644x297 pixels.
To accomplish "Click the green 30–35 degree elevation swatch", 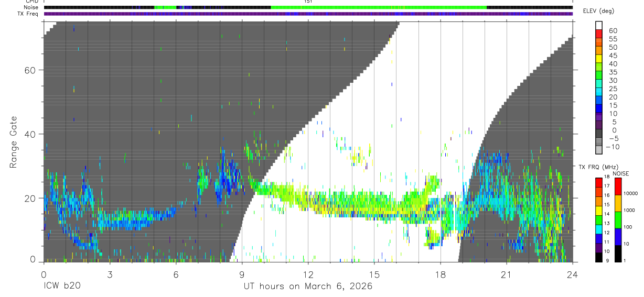I will (599, 76).
